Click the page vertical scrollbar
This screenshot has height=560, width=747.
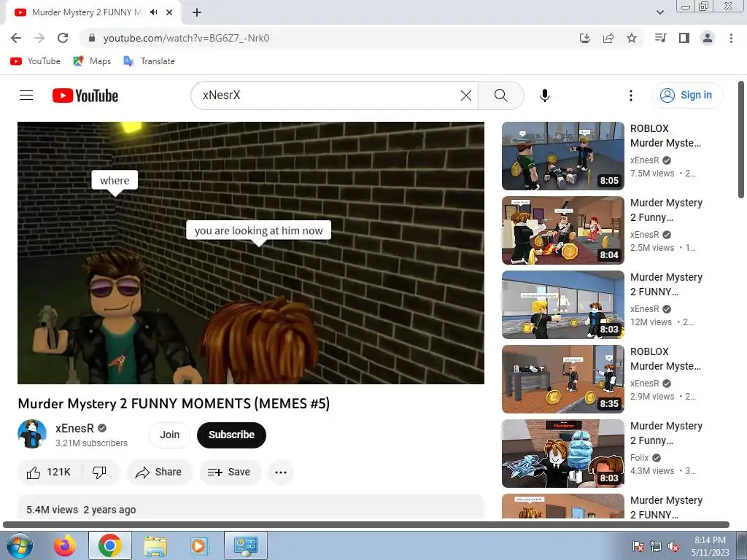point(741,139)
